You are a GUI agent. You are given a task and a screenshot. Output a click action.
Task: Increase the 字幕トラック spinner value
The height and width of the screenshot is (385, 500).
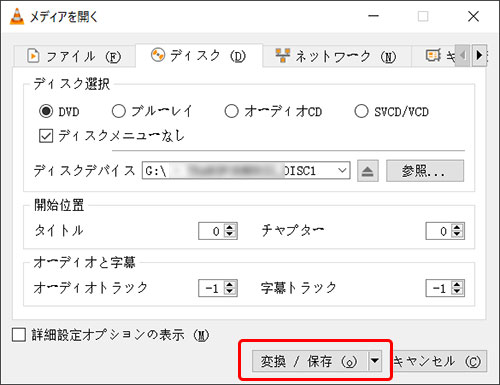pyautogui.click(x=457, y=284)
